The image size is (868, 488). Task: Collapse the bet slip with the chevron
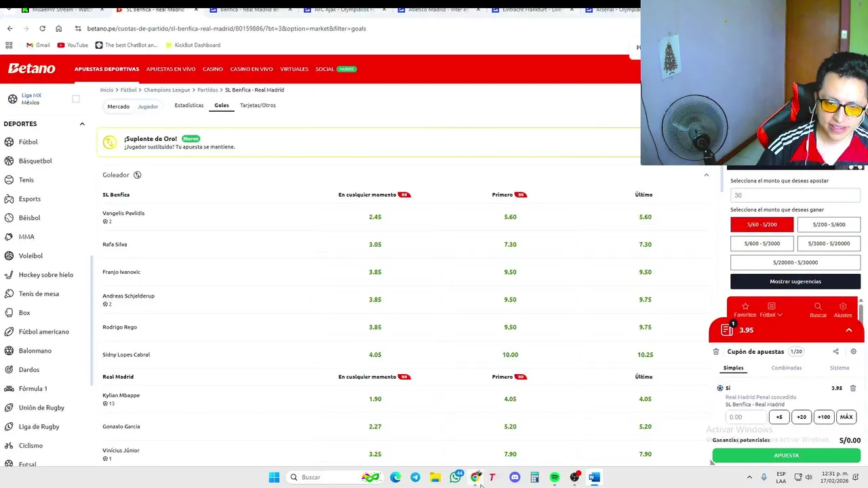848,330
